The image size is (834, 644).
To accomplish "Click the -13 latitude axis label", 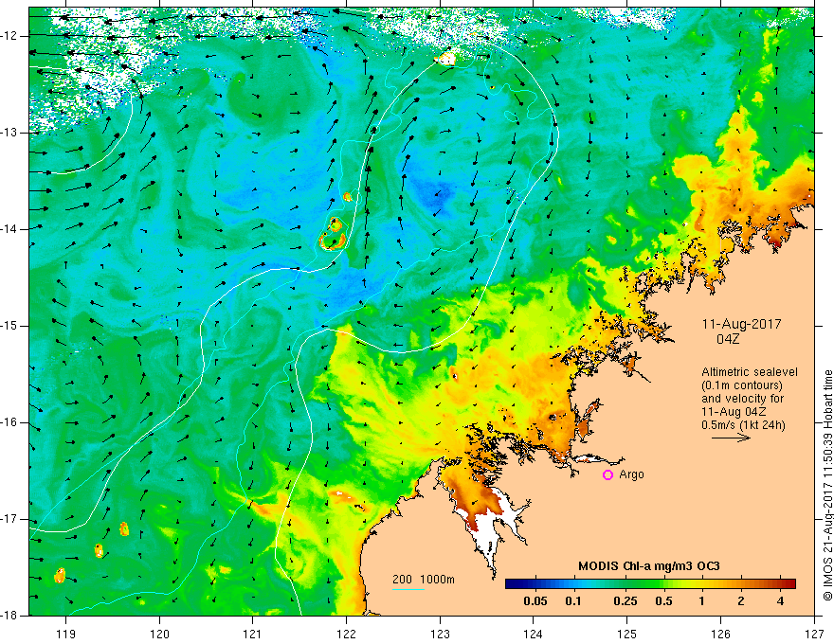I will tap(10, 133).
